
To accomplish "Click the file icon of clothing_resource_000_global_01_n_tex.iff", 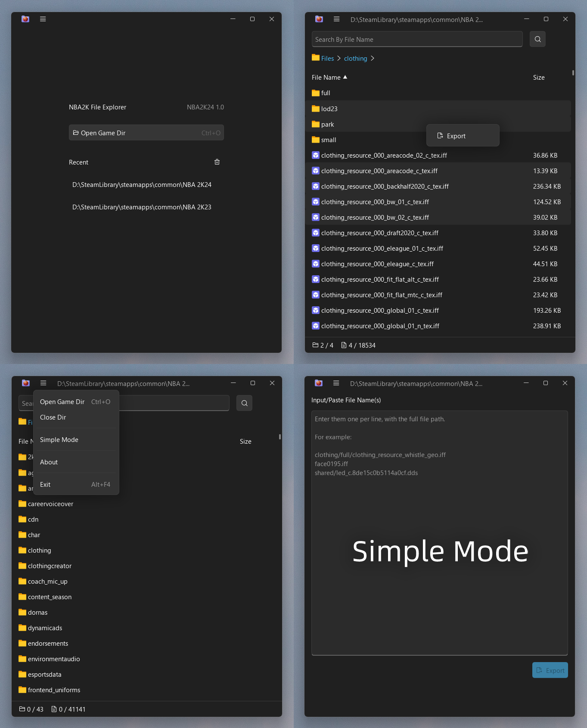I will (316, 326).
